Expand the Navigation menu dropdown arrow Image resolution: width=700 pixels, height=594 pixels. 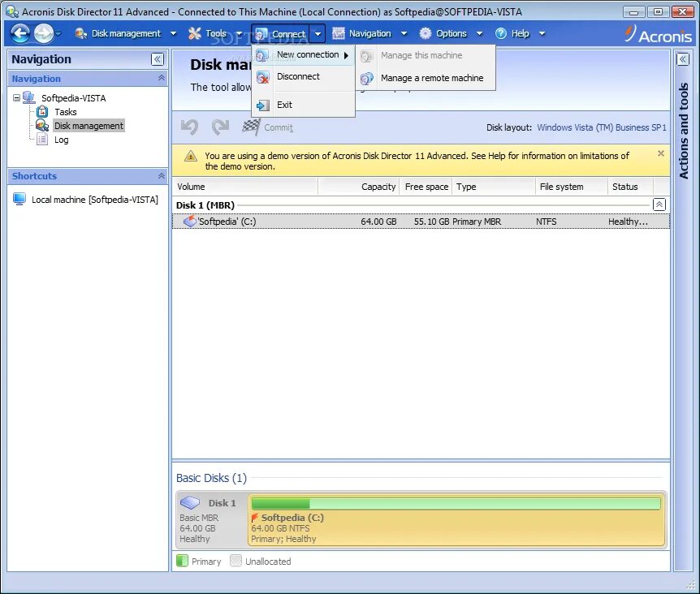click(404, 33)
